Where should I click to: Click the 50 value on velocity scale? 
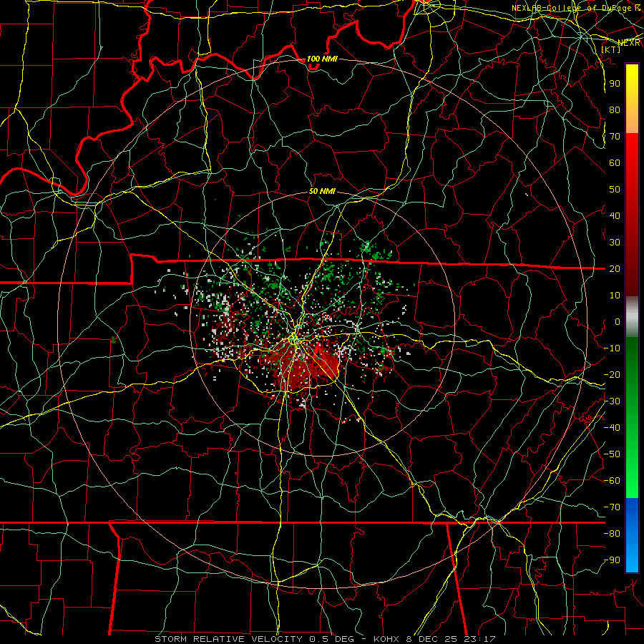click(615, 190)
